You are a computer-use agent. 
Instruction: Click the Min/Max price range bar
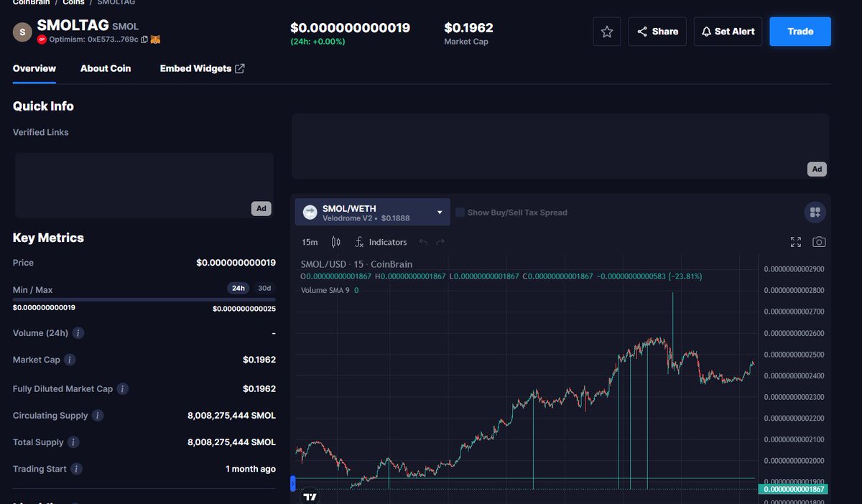(144, 299)
